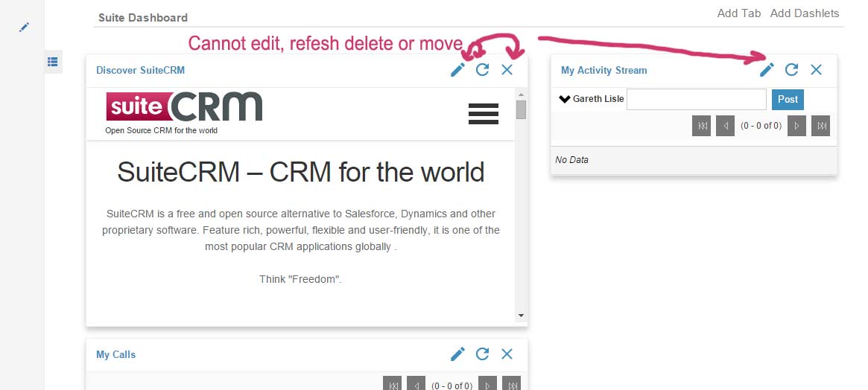Open the Add Tab link
868x390 pixels.
(x=739, y=13)
